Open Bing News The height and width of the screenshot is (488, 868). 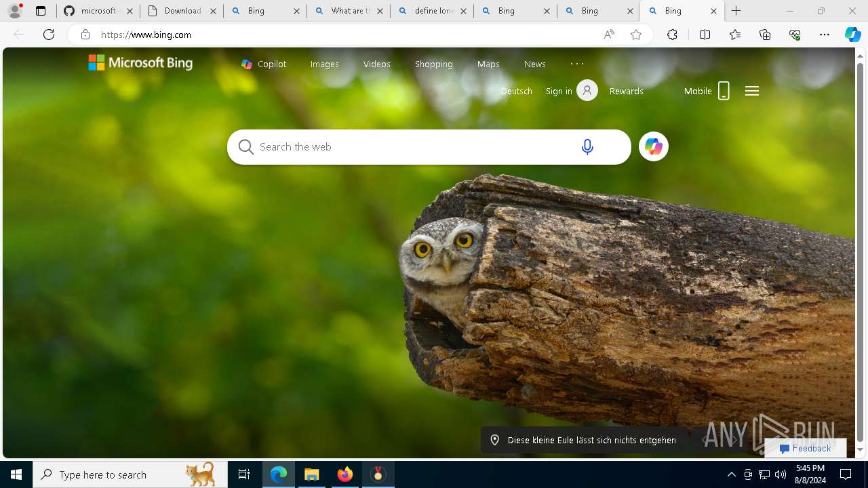click(534, 64)
